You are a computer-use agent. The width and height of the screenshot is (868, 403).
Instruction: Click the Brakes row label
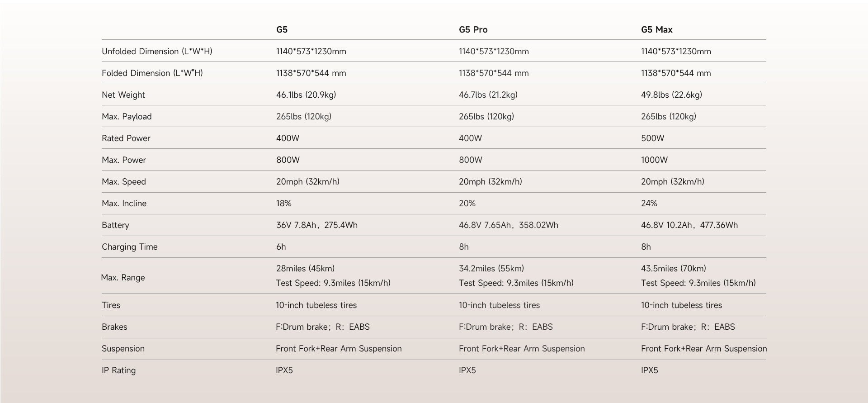[x=114, y=327]
